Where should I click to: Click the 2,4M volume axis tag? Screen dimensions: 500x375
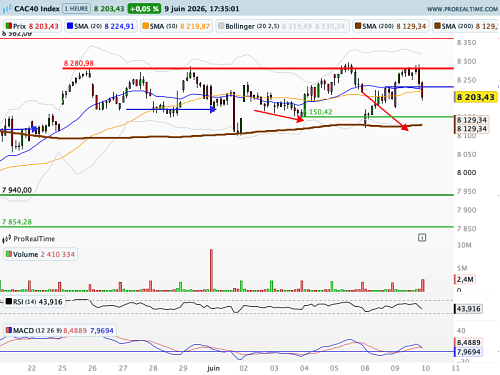point(465,279)
